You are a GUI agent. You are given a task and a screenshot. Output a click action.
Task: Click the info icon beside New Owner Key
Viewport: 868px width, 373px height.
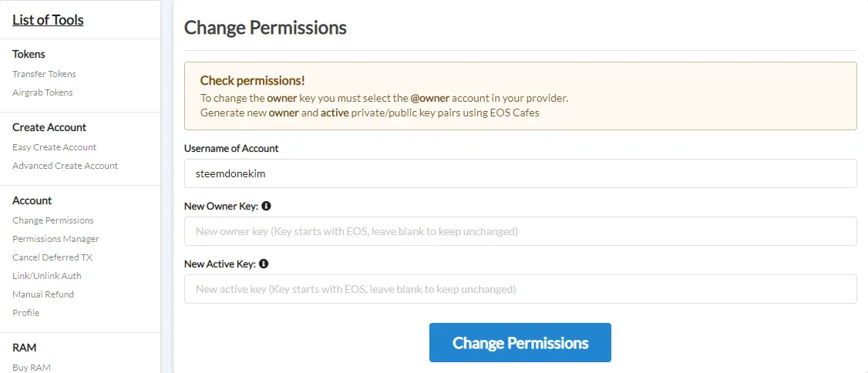click(x=266, y=206)
